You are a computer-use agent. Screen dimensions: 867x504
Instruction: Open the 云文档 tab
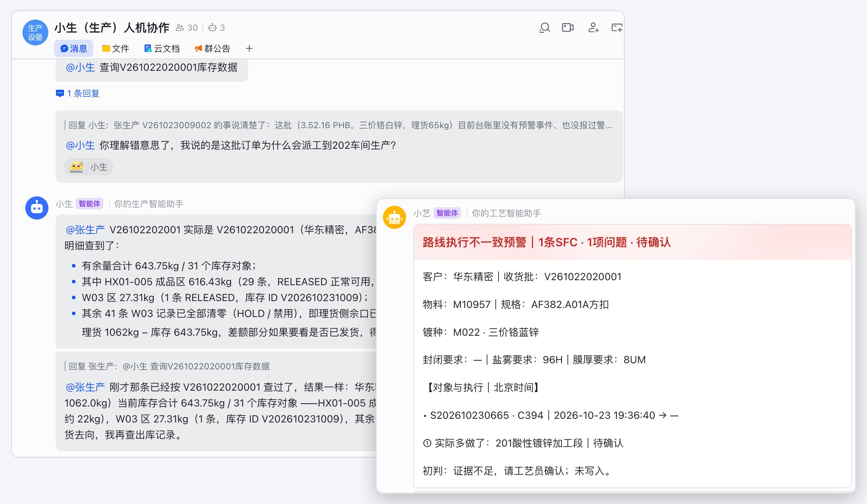[x=162, y=48]
